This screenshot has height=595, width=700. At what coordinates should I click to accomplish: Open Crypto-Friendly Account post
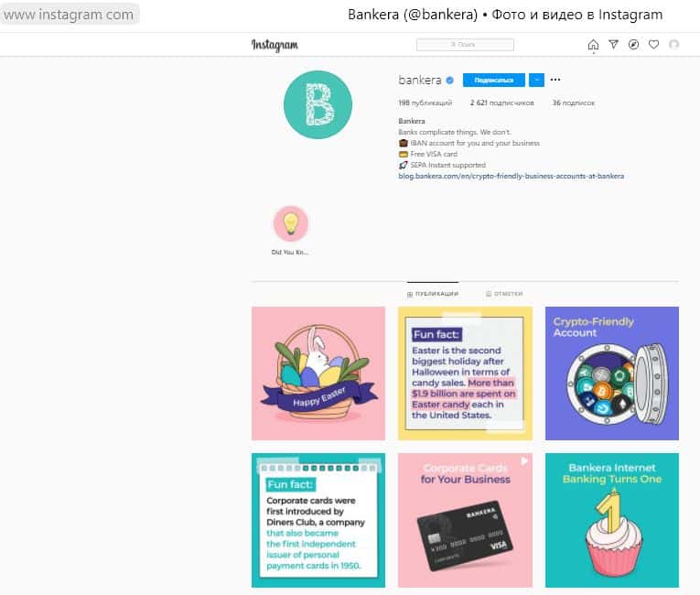611,373
